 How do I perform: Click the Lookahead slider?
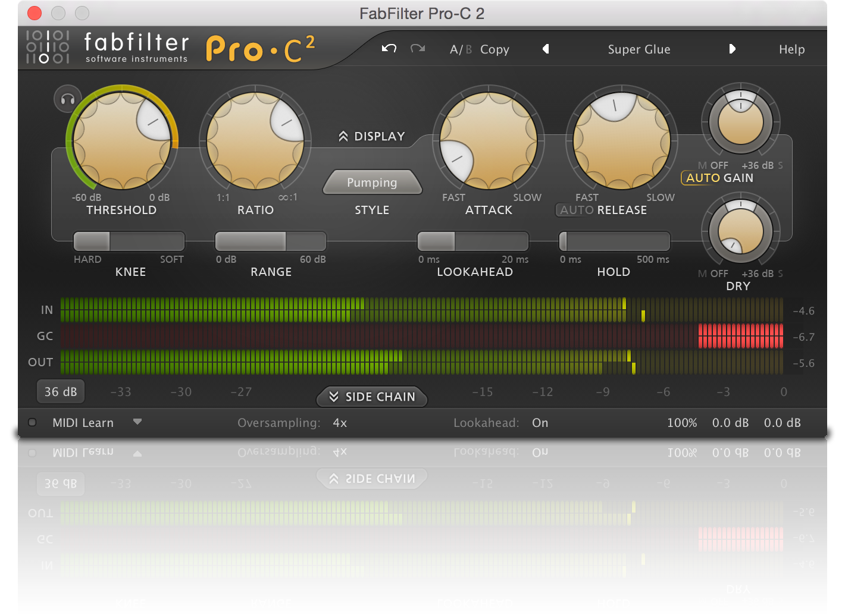[473, 241]
